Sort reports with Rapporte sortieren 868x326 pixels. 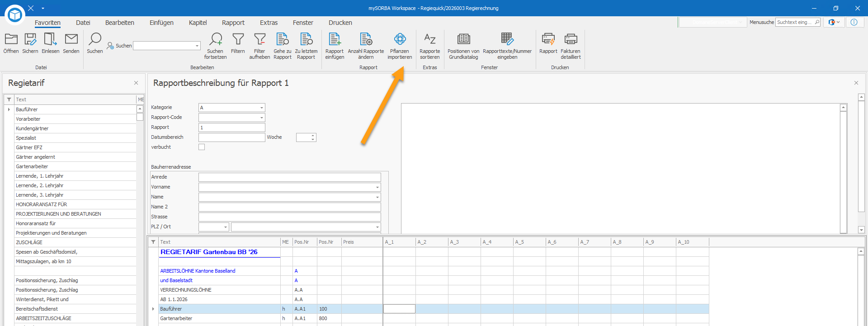point(429,46)
